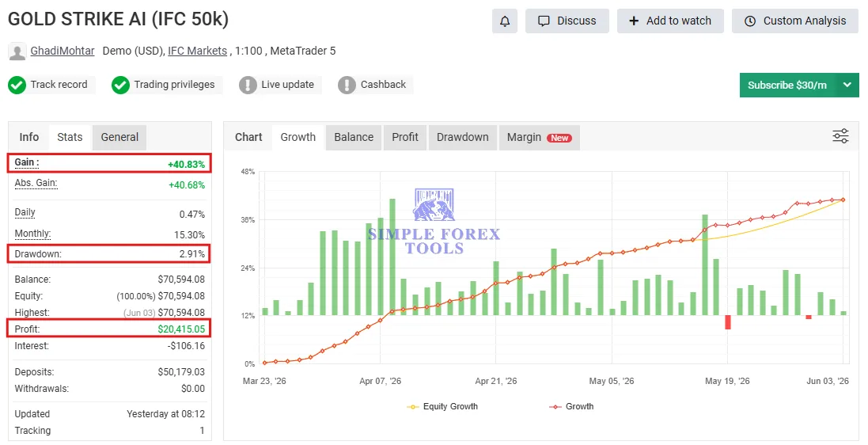Screen dimensions: 868x445
Task: Click the Cashback exclamation icon
Action: pyautogui.click(x=347, y=85)
